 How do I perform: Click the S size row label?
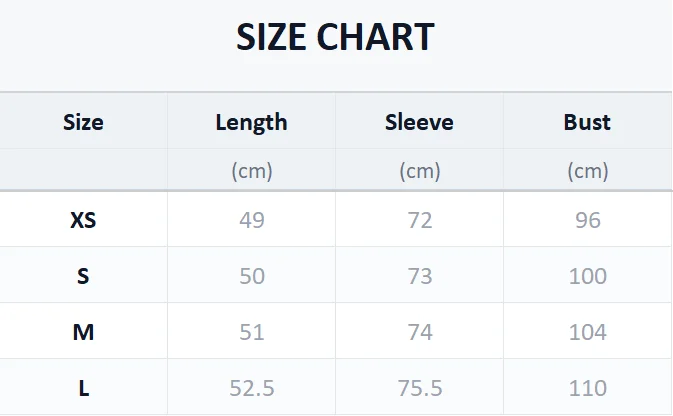83,276
